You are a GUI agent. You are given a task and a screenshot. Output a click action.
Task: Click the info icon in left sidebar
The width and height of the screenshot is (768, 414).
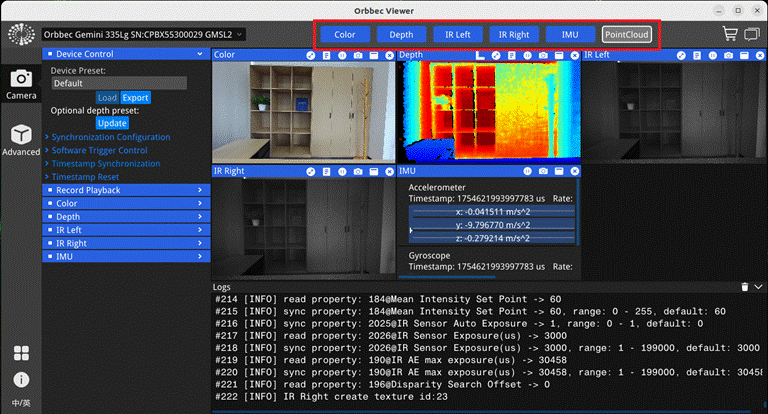point(21,380)
